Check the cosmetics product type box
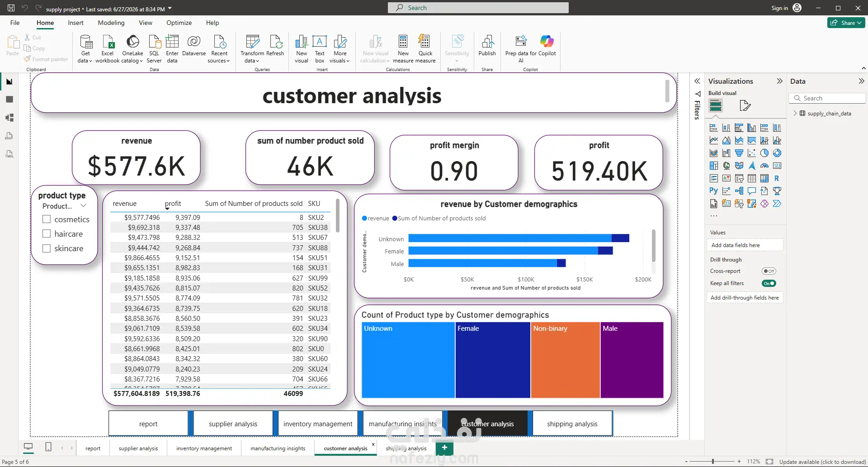 pos(46,219)
